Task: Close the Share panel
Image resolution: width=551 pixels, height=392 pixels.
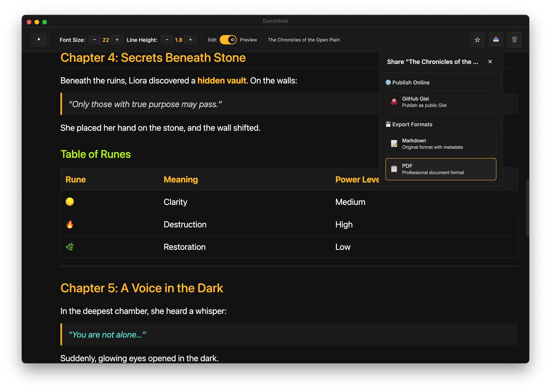Action: click(x=490, y=62)
